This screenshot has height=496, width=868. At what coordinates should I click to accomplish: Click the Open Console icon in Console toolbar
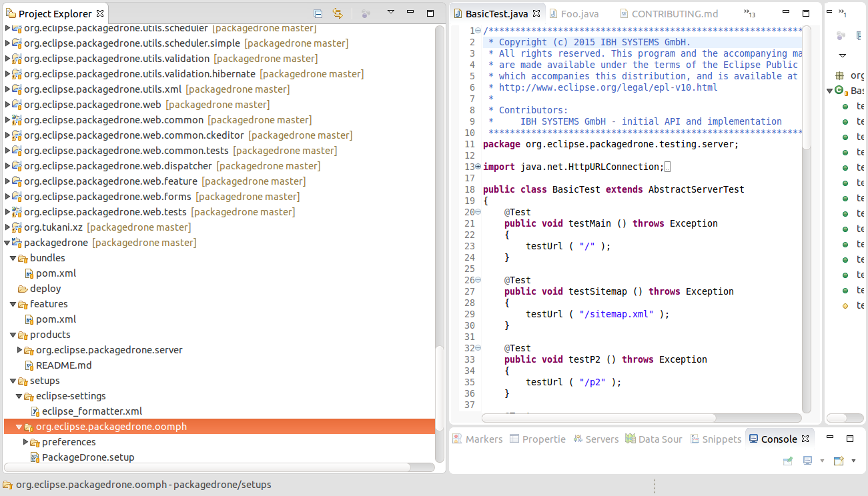click(839, 460)
